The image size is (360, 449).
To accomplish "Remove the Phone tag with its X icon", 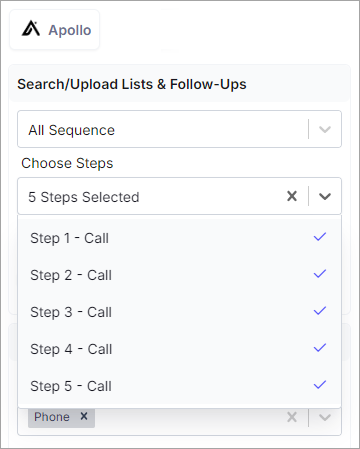I will pyautogui.click(x=84, y=416).
